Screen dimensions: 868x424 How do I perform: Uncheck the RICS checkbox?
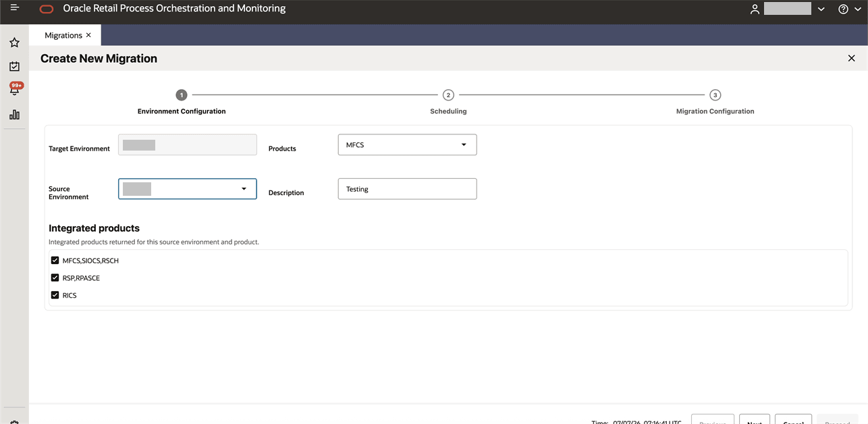55,295
